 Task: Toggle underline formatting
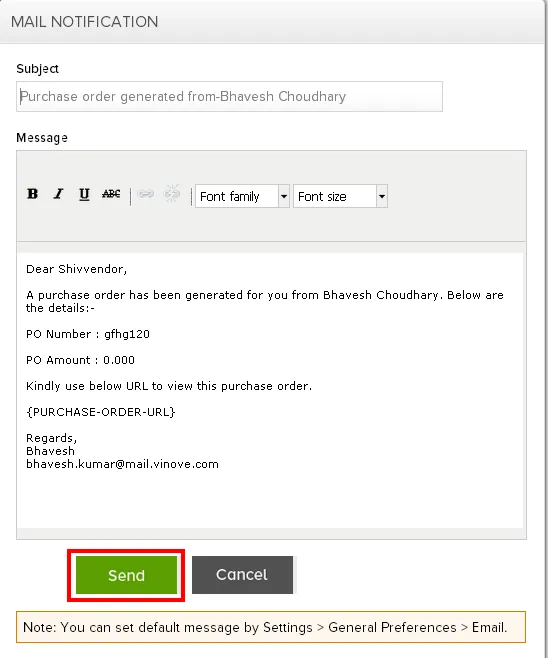point(84,194)
